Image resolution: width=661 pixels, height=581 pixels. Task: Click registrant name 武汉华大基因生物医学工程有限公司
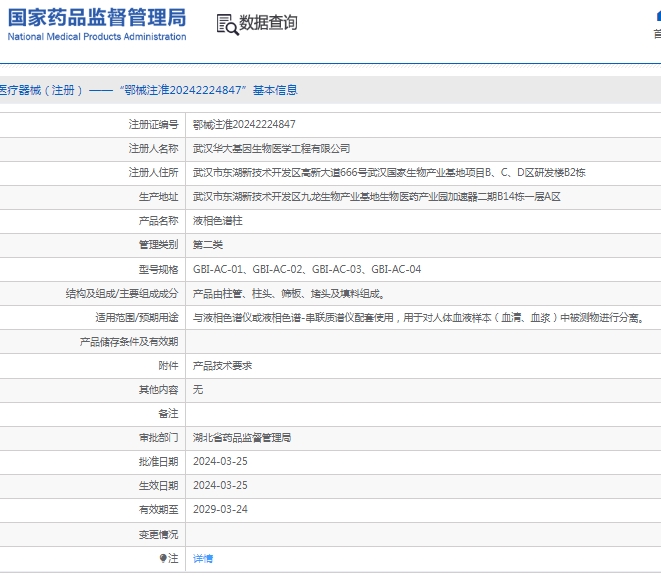(x=271, y=148)
